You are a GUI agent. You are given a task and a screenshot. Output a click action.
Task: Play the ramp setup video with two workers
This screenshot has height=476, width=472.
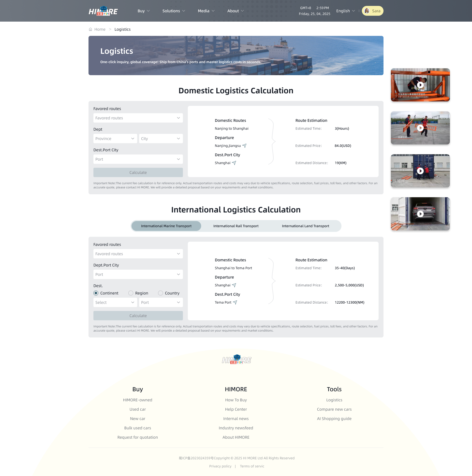point(420,128)
